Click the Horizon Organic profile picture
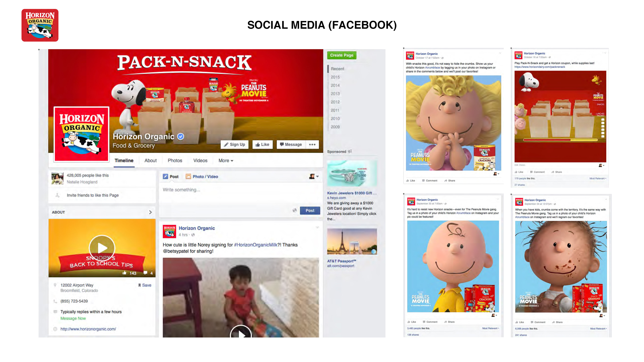The height and width of the screenshot is (362, 644). [82, 134]
